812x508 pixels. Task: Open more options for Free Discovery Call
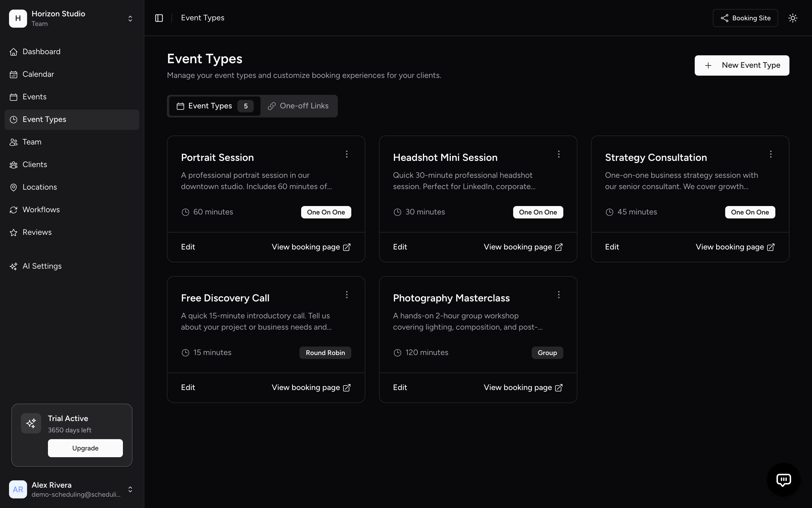347,295
